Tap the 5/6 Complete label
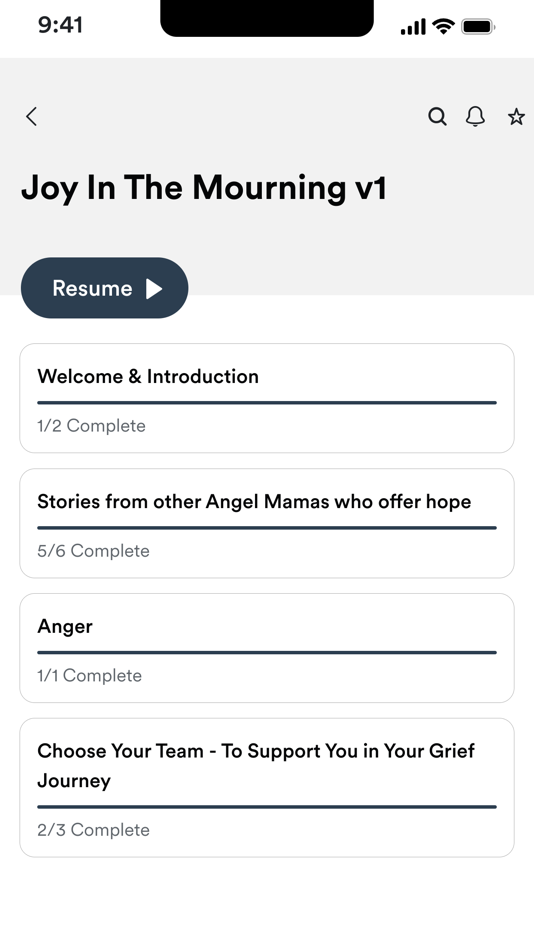The image size is (534, 950). [93, 551]
